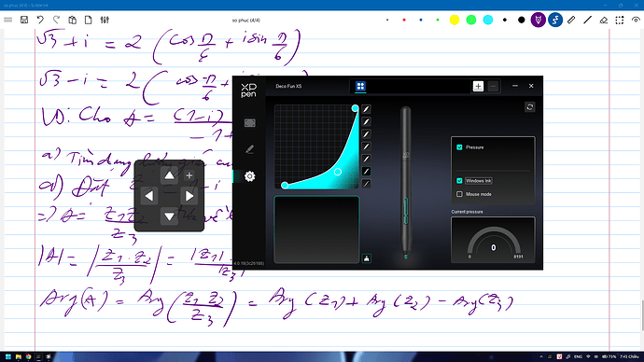Click the pen side button on illustration

[406, 211]
